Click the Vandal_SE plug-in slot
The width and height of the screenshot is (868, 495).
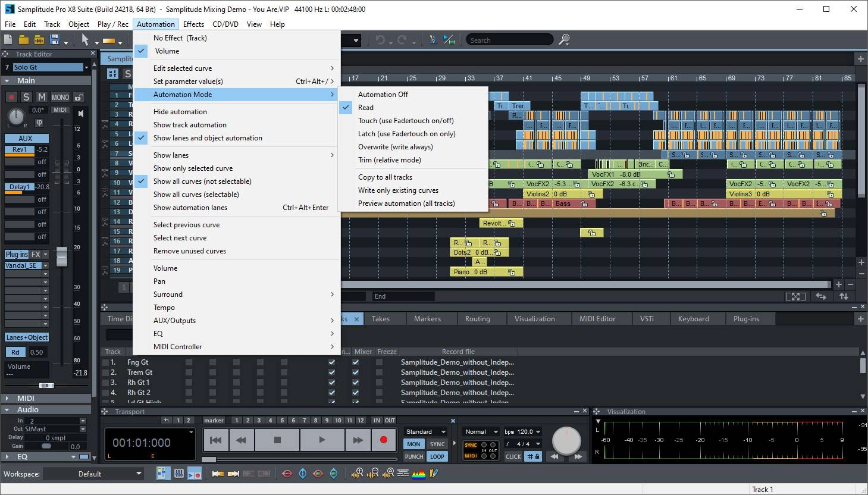(22, 265)
